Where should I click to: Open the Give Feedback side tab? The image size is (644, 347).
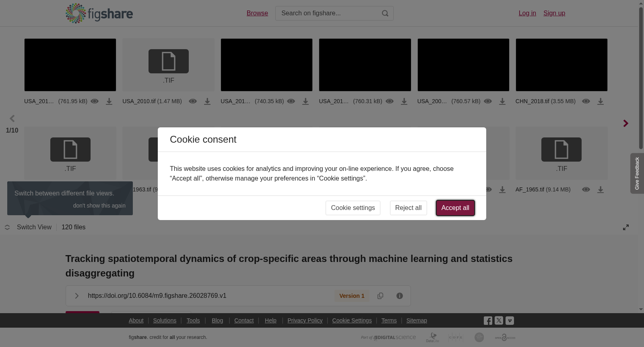point(637,173)
